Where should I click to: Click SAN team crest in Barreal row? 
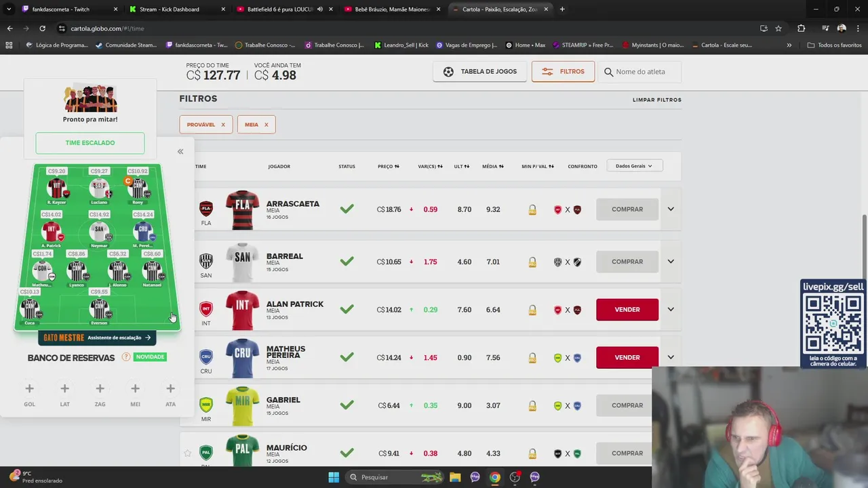[x=206, y=261]
